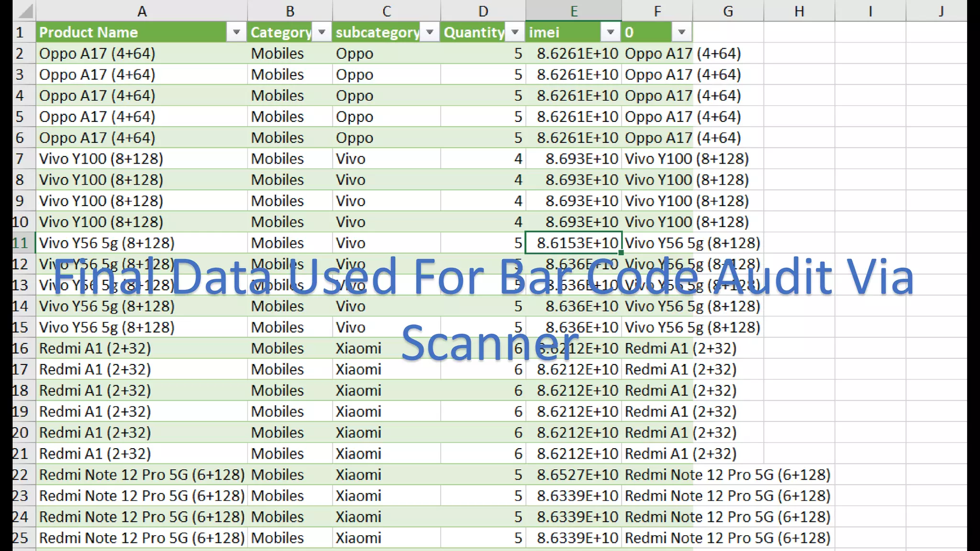This screenshot has height=551, width=980.
Task: Open filter dropdown for column header 0
Action: pyautogui.click(x=681, y=32)
